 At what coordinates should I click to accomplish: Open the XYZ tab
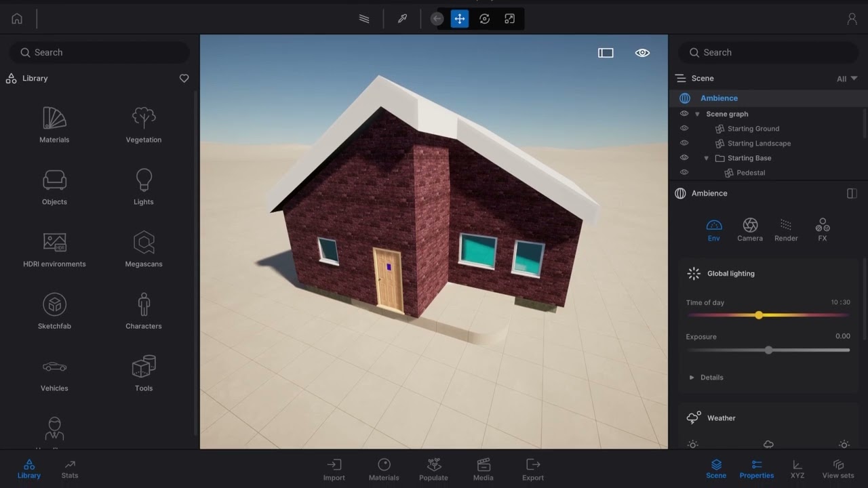tap(797, 469)
